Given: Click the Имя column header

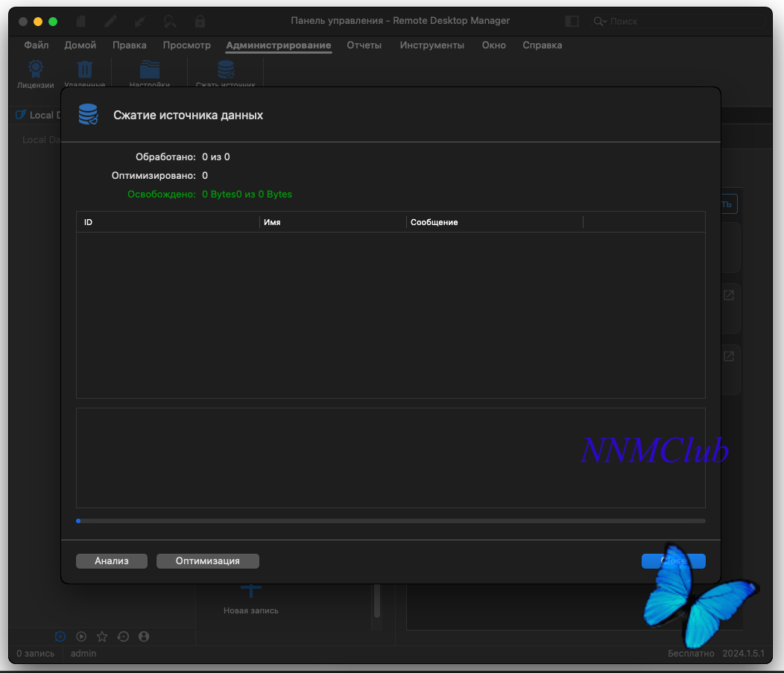Looking at the screenshot, I should pyautogui.click(x=333, y=222).
